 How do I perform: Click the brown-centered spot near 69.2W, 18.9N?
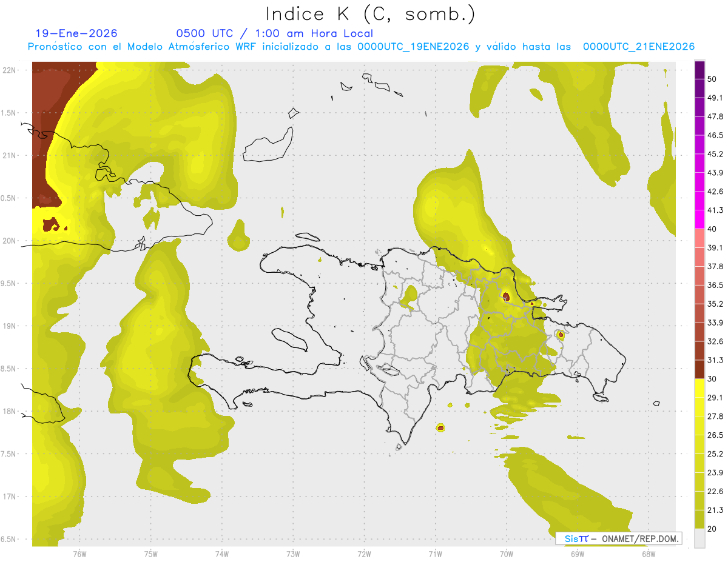[x=561, y=334]
